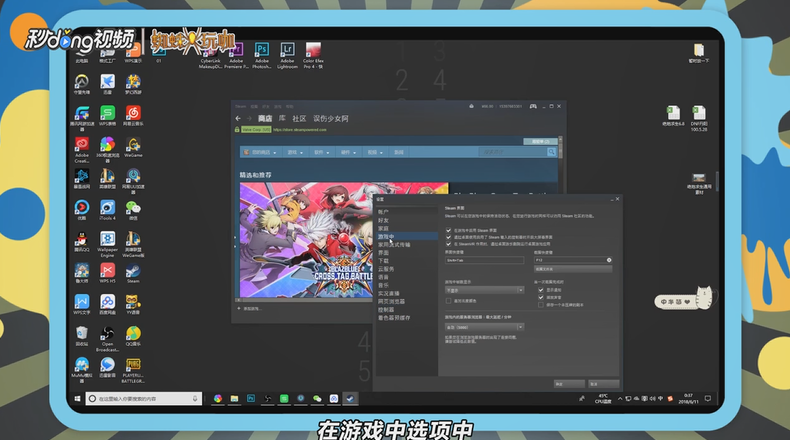Open Color Efex Pro 4 desktop icon
Image resolution: width=790 pixels, height=440 pixels.
313,55
